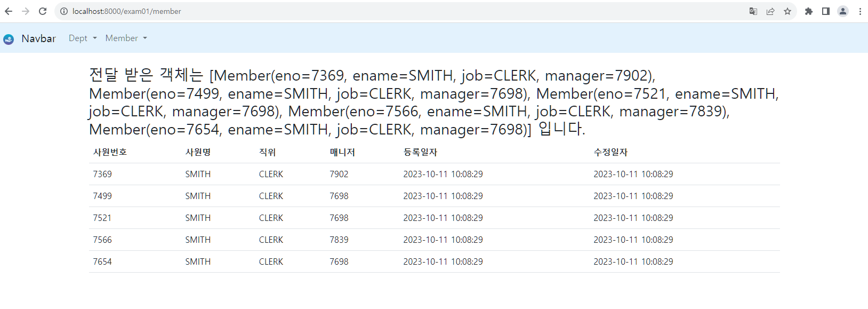Image resolution: width=868 pixels, height=309 pixels.
Task: Click 등록일자 timestamp in the 7369 row
Action: click(x=443, y=174)
